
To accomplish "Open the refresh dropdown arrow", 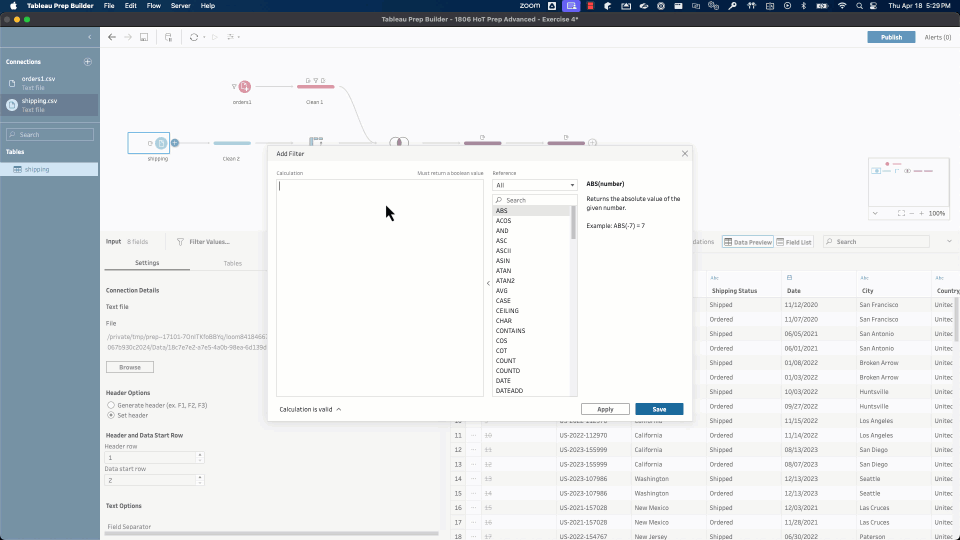I will click(204, 37).
